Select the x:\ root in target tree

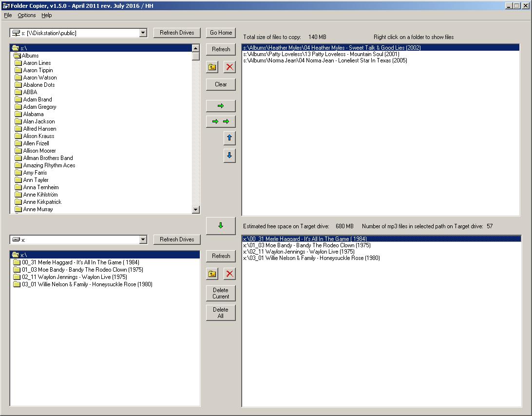tap(105, 255)
